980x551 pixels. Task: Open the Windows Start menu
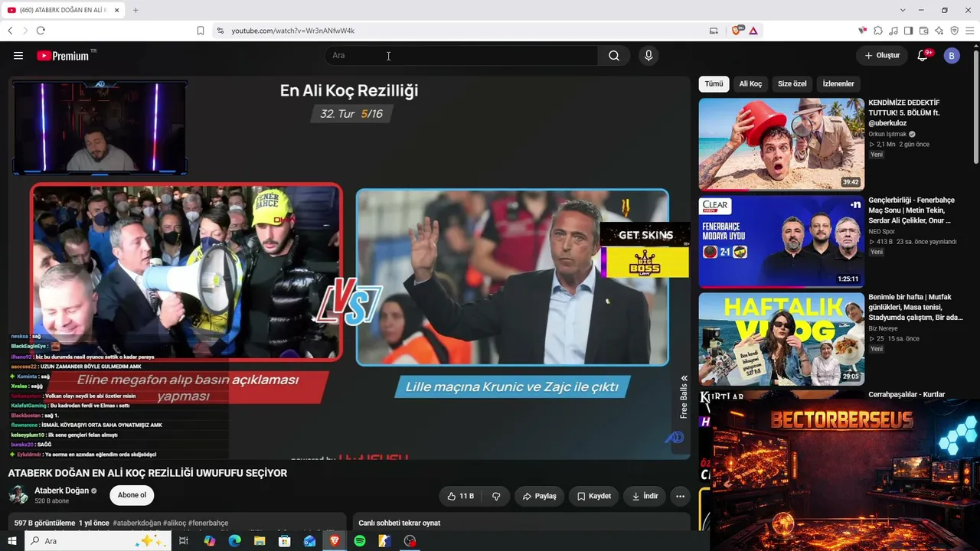(x=11, y=541)
